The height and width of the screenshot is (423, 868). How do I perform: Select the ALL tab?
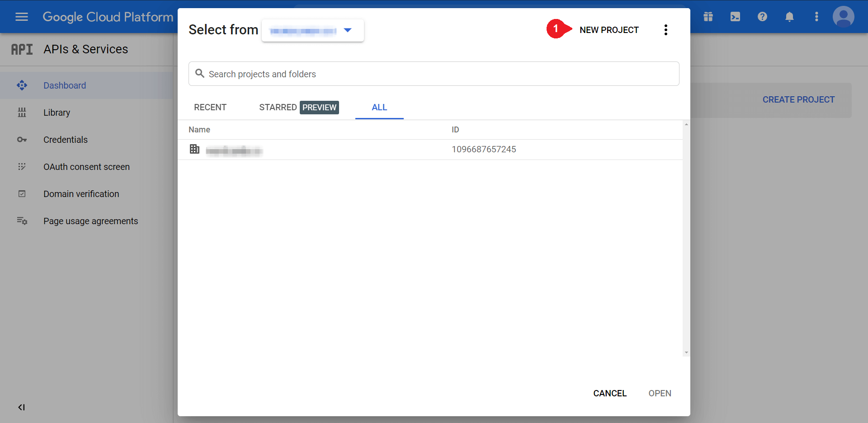pos(379,107)
